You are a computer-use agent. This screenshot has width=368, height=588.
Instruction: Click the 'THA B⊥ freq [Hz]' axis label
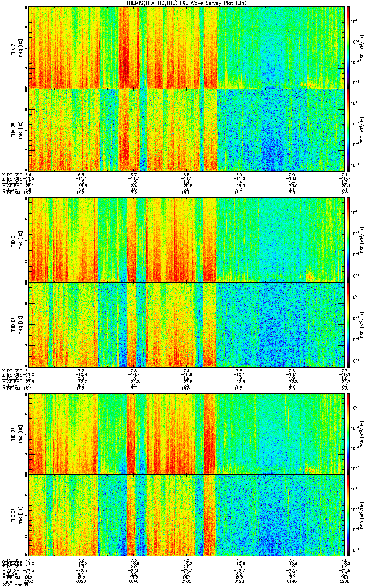[16, 47]
